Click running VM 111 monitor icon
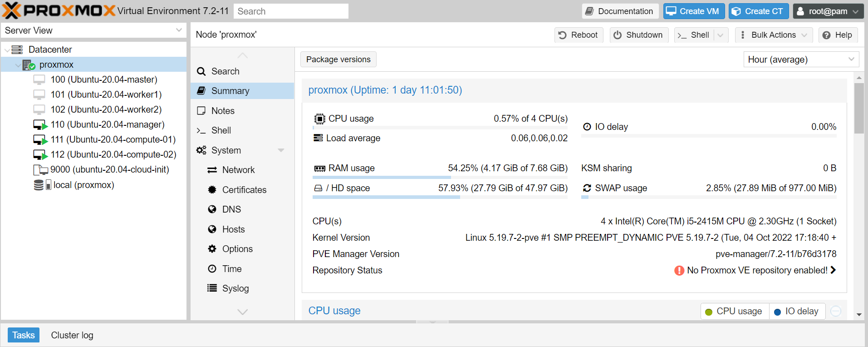Screen dimensions: 868x347 pos(40,140)
